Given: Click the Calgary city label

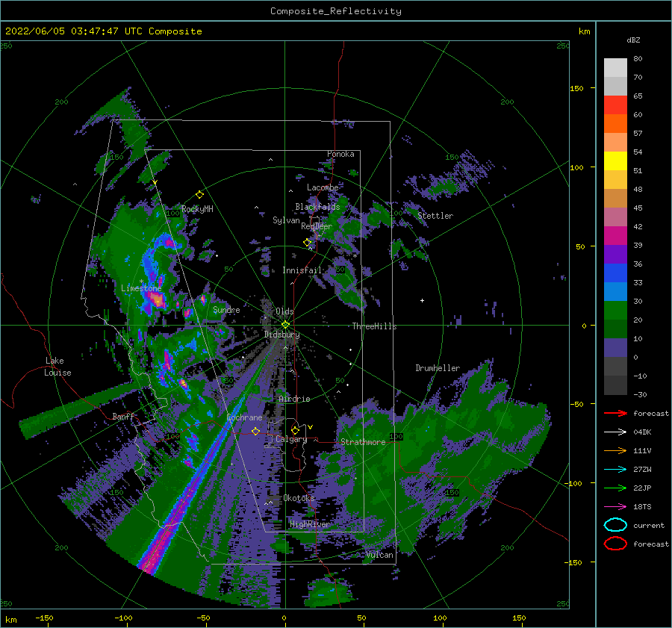Looking at the screenshot, I should click(x=291, y=439).
